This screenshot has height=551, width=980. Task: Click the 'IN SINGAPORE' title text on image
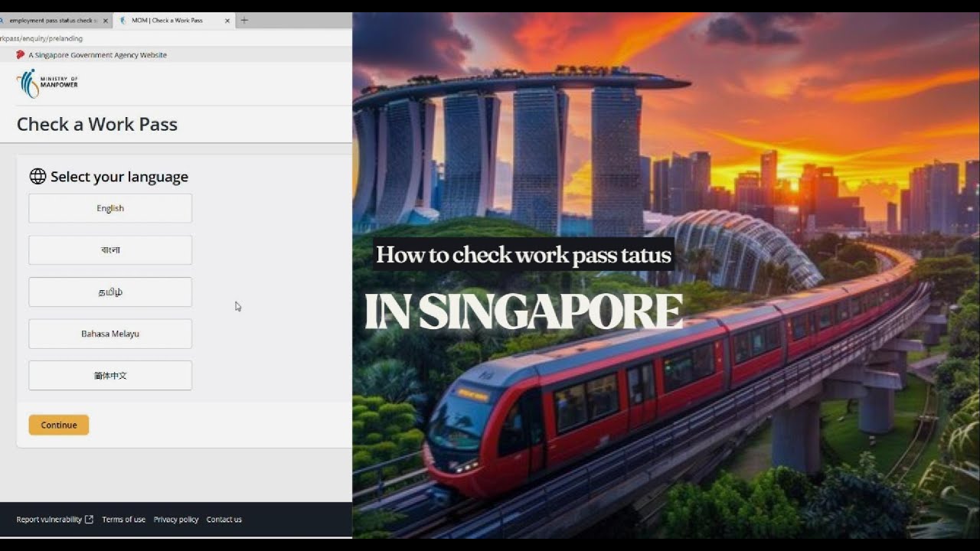[524, 311]
